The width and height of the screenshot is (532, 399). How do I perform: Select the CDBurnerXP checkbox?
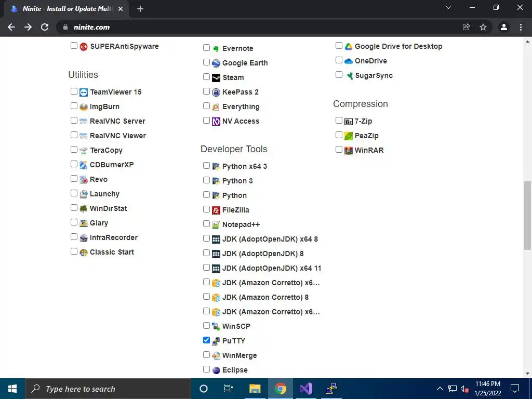click(x=74, y=164)
